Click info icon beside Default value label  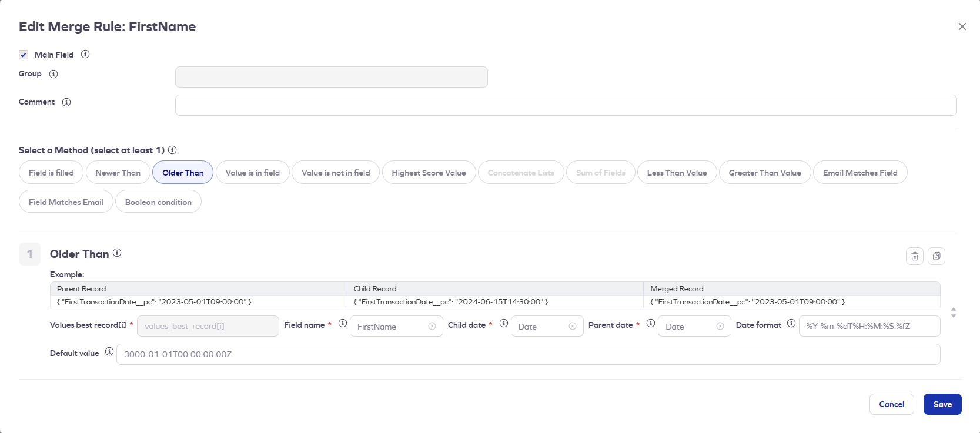click(109, 352)
